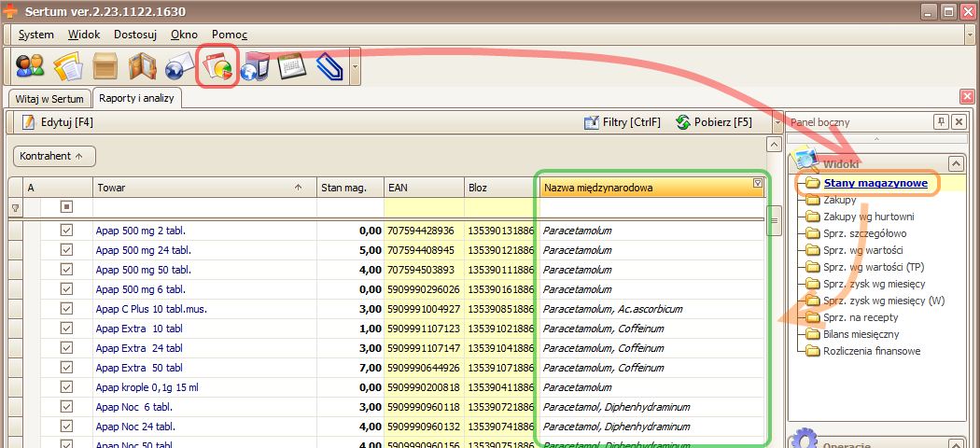This screenshot has width=980, height=448.
Task: Open reports via the pie chart icon
Action: pos(218,68)
